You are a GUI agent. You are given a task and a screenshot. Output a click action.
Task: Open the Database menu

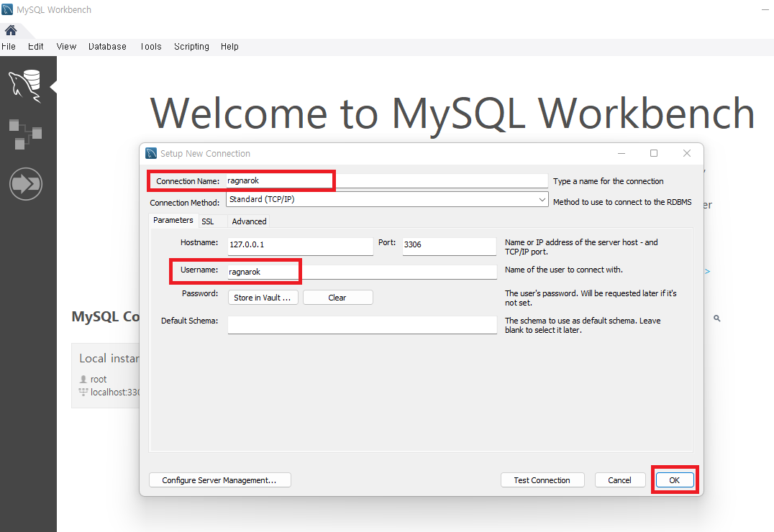point(107,47)
